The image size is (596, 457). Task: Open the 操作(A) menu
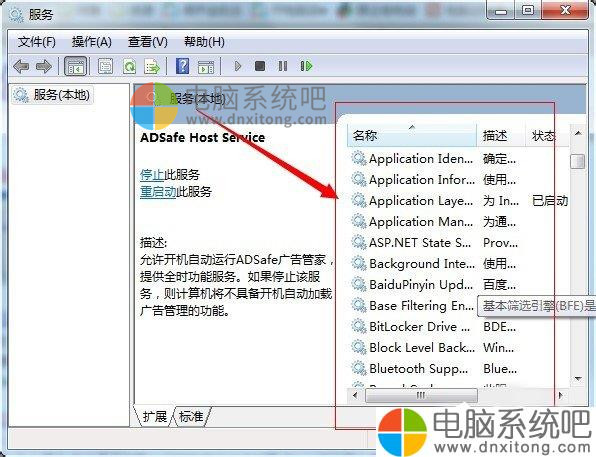coord(92,41)
